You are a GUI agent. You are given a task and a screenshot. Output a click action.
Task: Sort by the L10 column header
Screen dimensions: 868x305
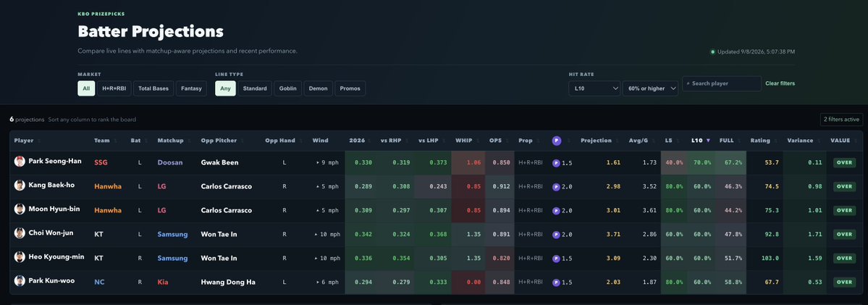pos(700,141)
